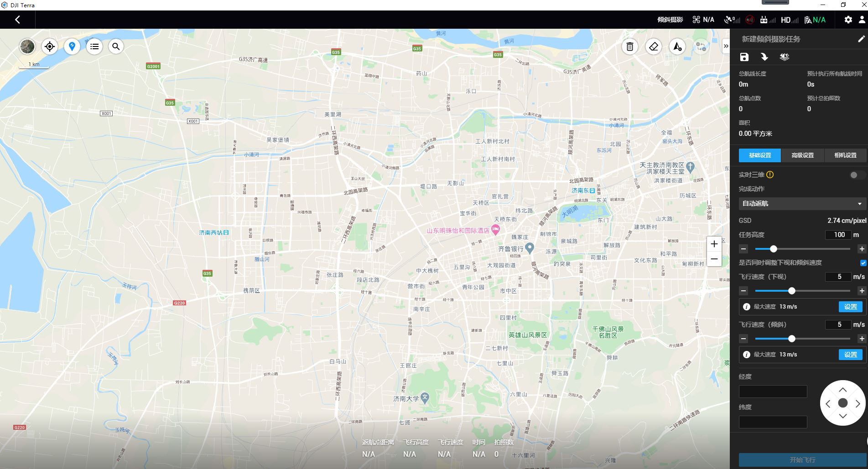Open the 基础设置 tab
The height and width of the screenshot is (469, 868).
(x=760, y=155)
